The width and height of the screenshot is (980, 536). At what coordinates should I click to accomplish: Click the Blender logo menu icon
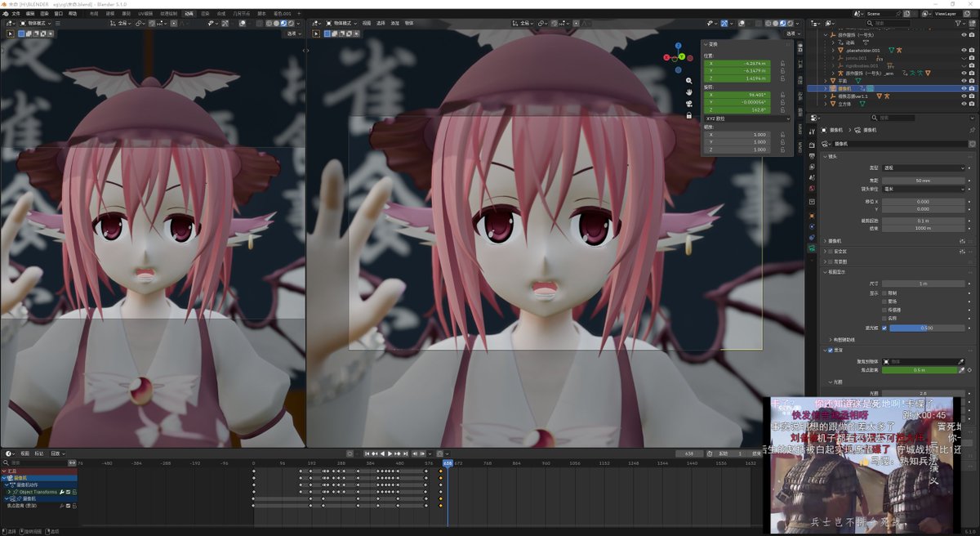[x=4, y=14]
